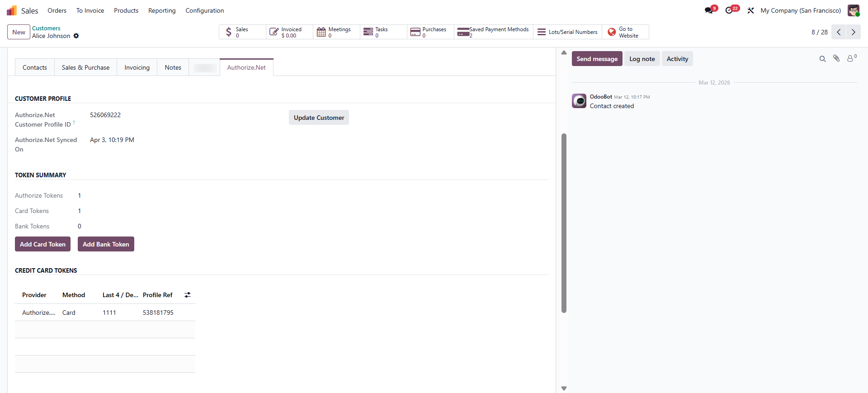Viewport: 868px width, 393px height.
Task: Open the user avatar menu
Action: coord(854,10)
